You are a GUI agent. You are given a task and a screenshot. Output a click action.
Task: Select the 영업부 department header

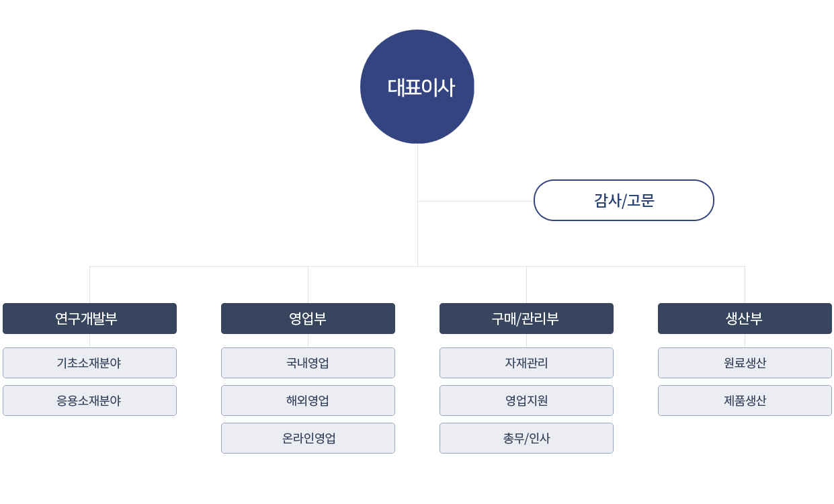[x=308, y=319]
